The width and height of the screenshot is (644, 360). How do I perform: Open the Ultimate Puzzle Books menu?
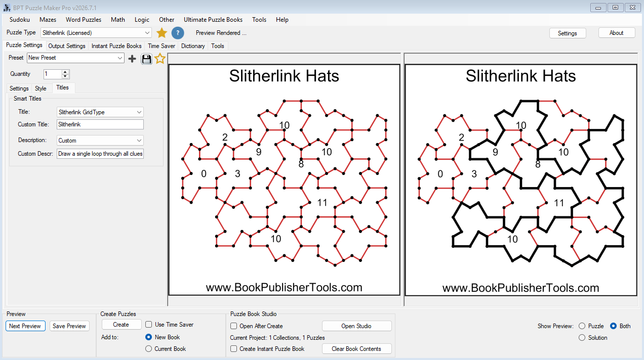pos(213,20)
